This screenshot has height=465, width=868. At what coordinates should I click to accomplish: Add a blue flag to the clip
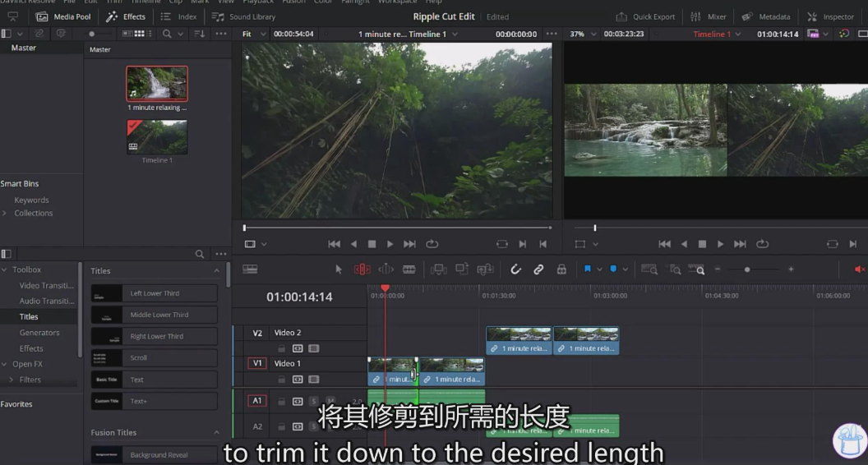click(588, 269)
